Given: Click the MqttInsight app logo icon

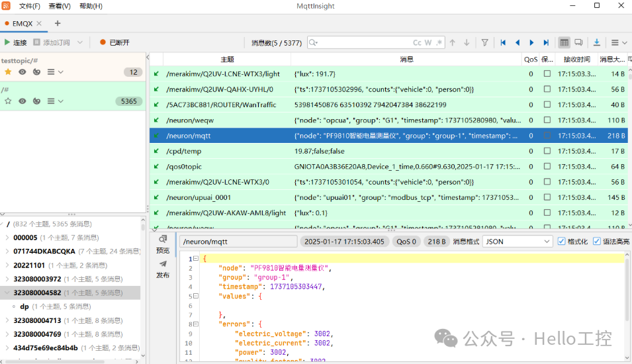Looking at the screenshot, I should [6, 6].
